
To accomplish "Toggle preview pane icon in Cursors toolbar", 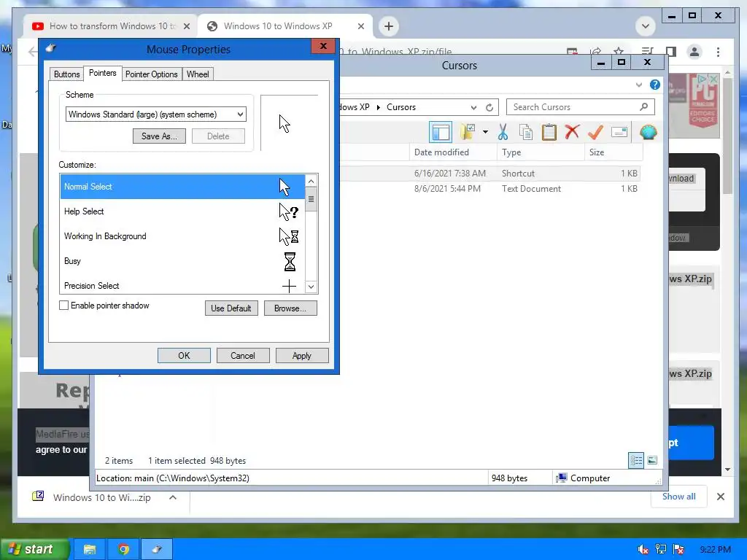I will point(441,133).
